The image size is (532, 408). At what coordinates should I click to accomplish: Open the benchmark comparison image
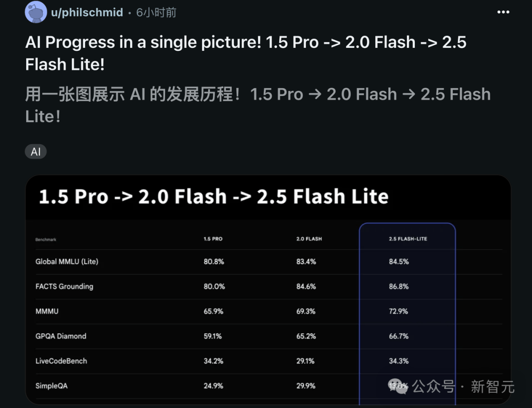pyautogui.click(x=268, y=290)
